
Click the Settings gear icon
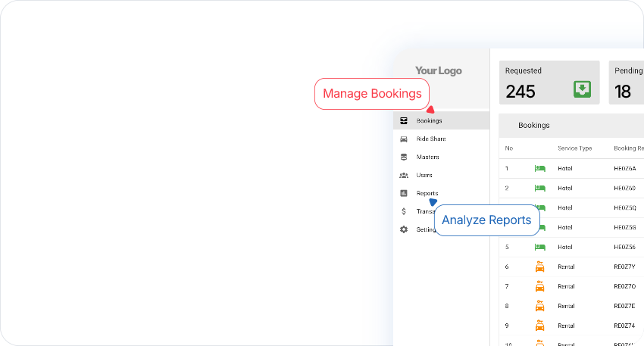(x=404, y=229)
